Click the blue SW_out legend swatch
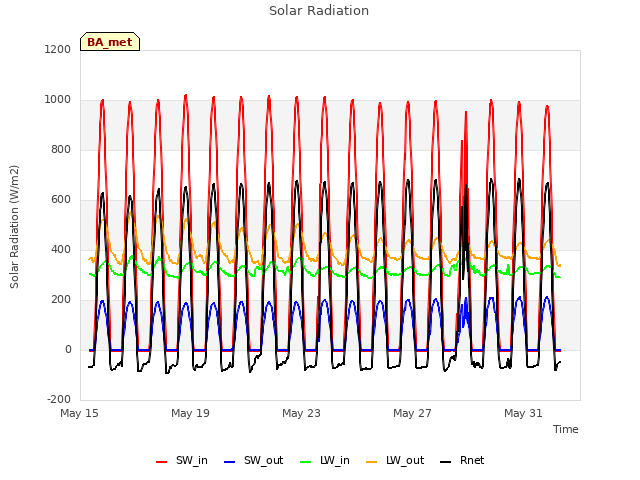The height and width of the screenshot is (480, 640). point(230,462)
